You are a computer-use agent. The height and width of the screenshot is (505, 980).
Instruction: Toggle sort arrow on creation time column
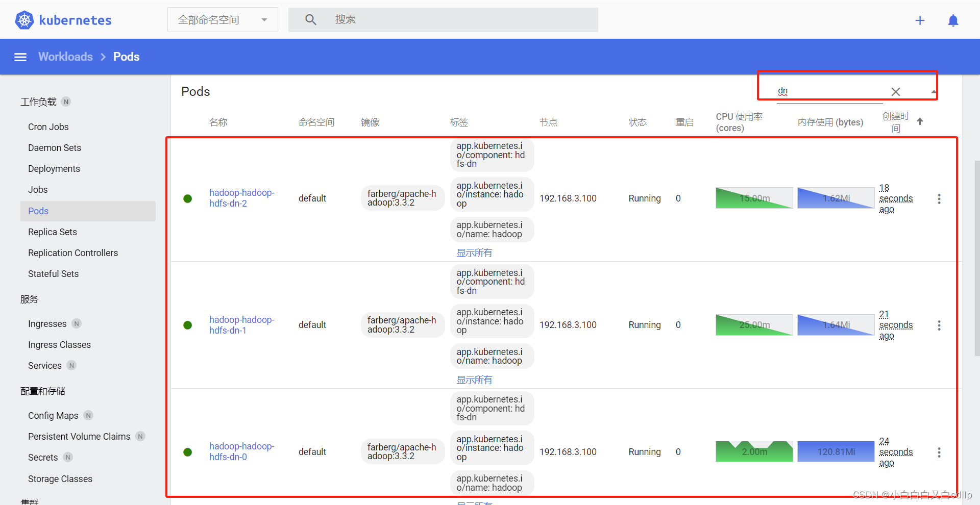tap(920, 121)
